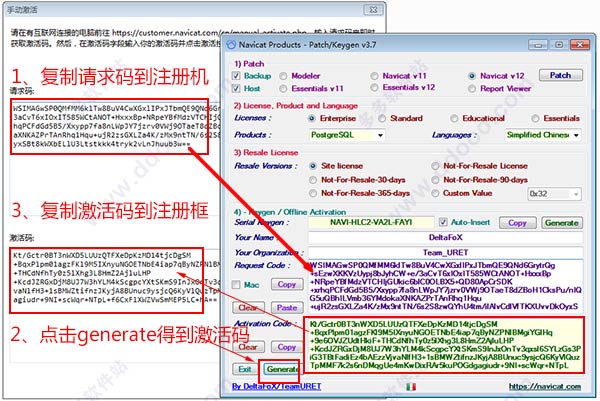Close the Navicat keygen window
Viewport: 600px width, 401px height.
coord(580,45)
